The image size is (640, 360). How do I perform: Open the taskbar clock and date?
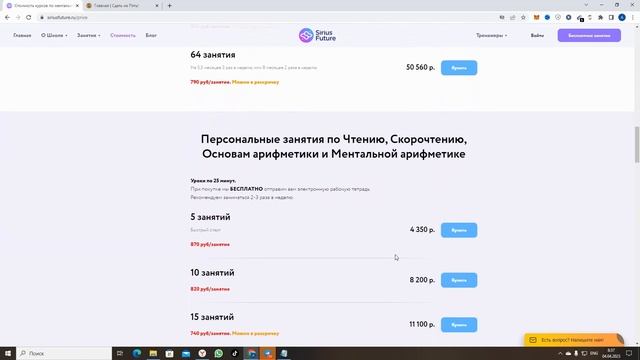(611, 353)
